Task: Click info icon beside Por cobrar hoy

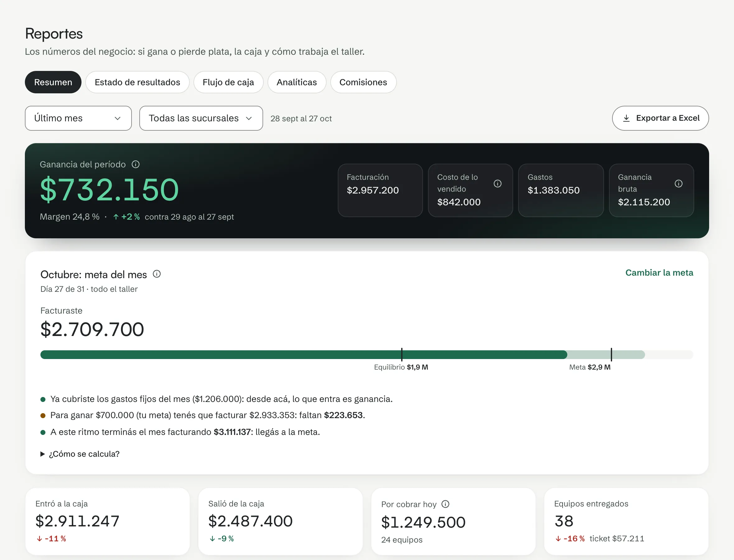Action: coord(445,504)
